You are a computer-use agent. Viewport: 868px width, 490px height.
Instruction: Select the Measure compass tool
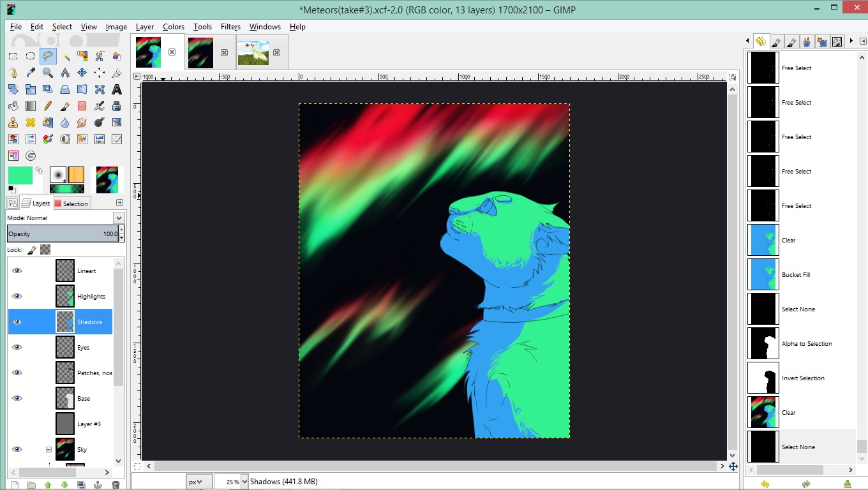coord(65,73)
